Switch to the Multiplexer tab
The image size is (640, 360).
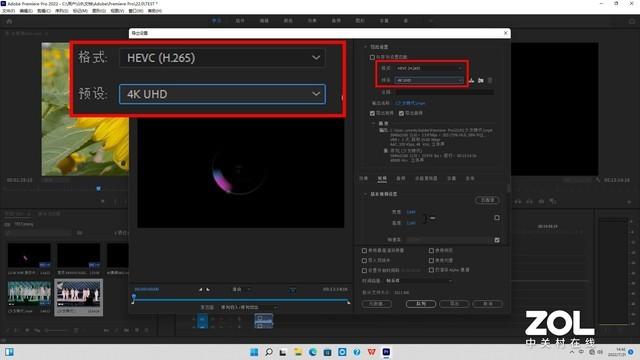point(426,178)
